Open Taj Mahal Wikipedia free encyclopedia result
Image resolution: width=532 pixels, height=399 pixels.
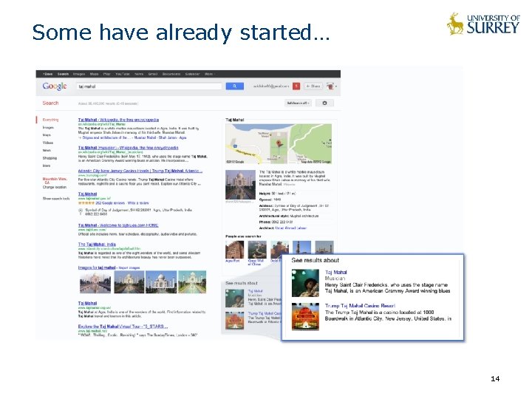tap(118, 120)
